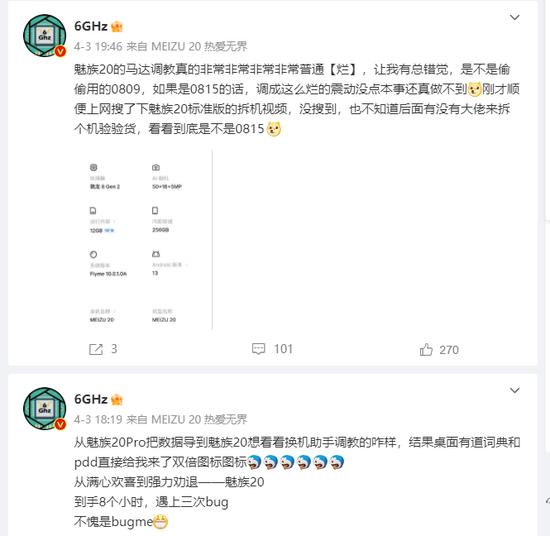
Task: Open 6GHz avatar on the second post
Action: point(45,408)
